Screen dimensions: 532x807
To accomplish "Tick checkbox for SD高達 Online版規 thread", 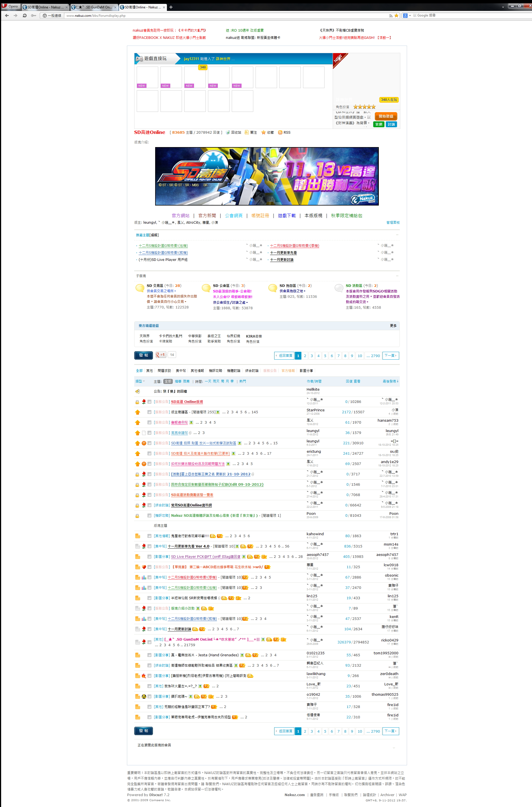I will pyautogui.click(x=149, y=402).
